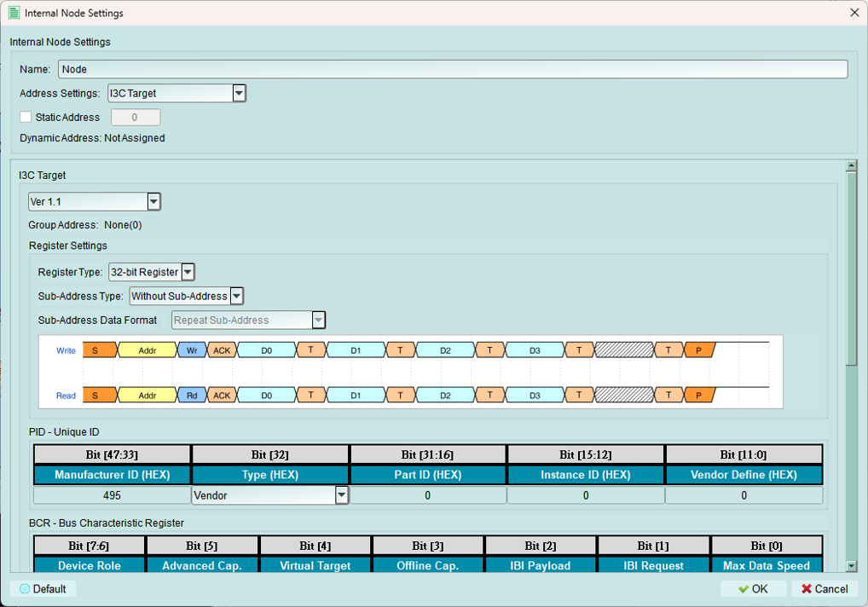Close the Internal Node Settings dialog
The image size is (868, 607).
click(854, 13)
